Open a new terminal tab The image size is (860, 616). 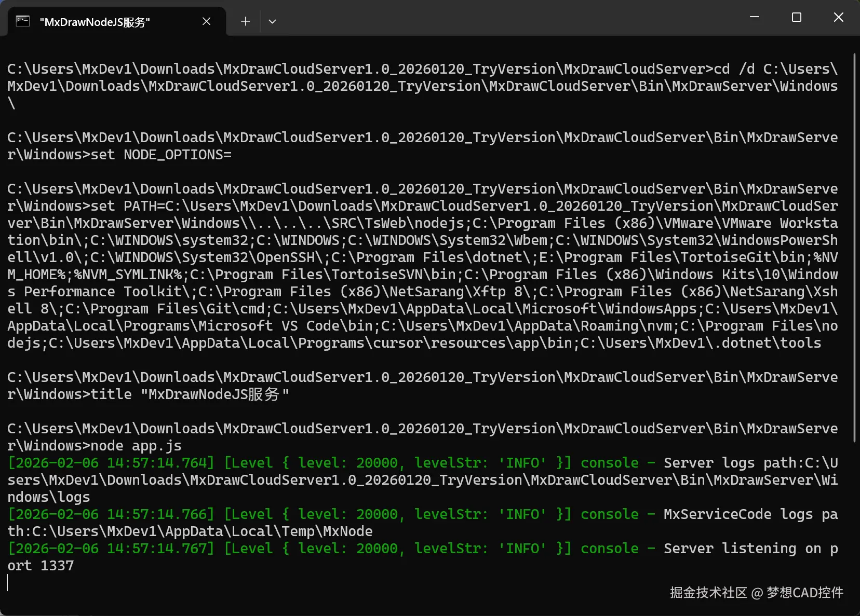click(246, 21)
